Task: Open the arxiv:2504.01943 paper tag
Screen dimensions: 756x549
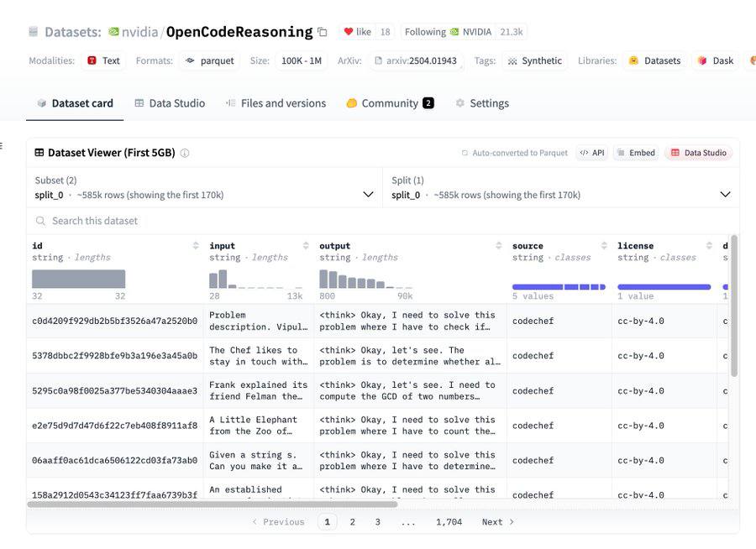Action: (416, 60)
